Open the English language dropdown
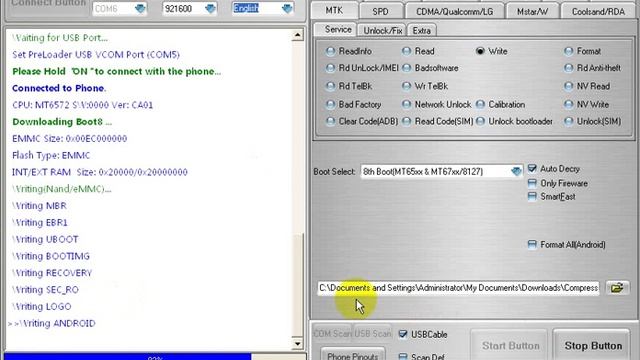 click(287, 9)
